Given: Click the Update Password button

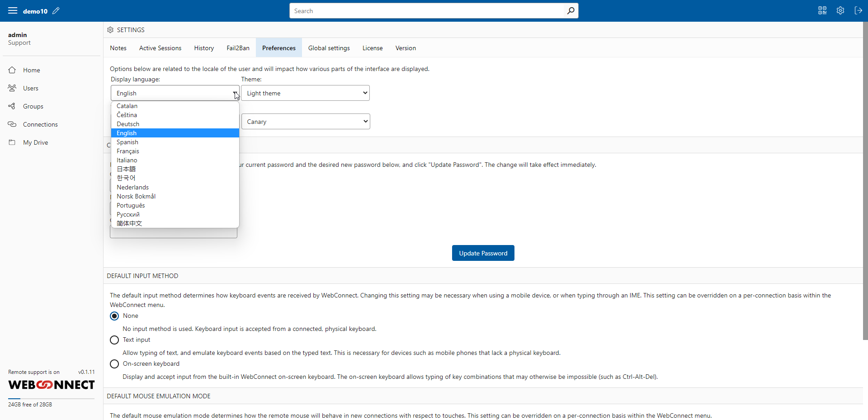Looking at the screenshot, I should (x=483, y=253).
